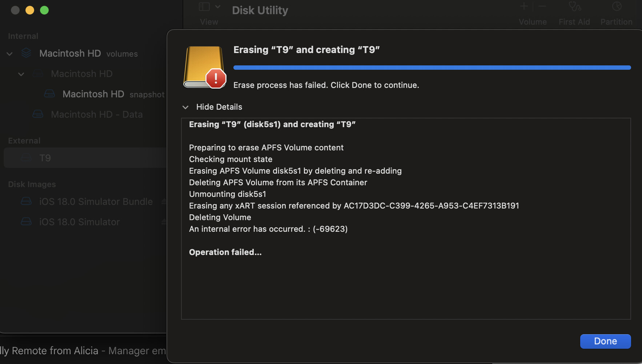Click the External section header
This screenshot has width=642, height=364.
coord(24,141)
